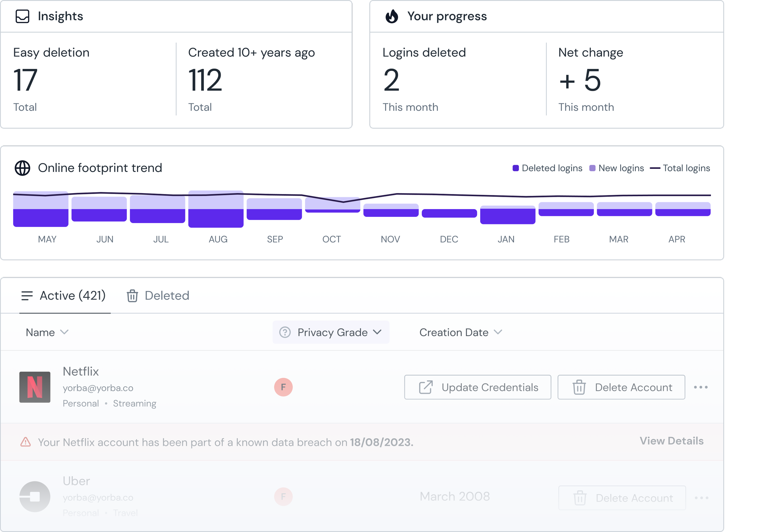Viewport: 769px width, 532px height.
Task: Click the Netflix logo thumbnail
Action: point(35,387)
